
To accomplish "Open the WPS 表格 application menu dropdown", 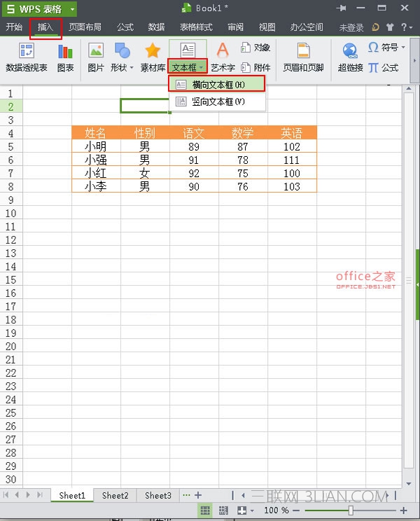I will (72, 9).
